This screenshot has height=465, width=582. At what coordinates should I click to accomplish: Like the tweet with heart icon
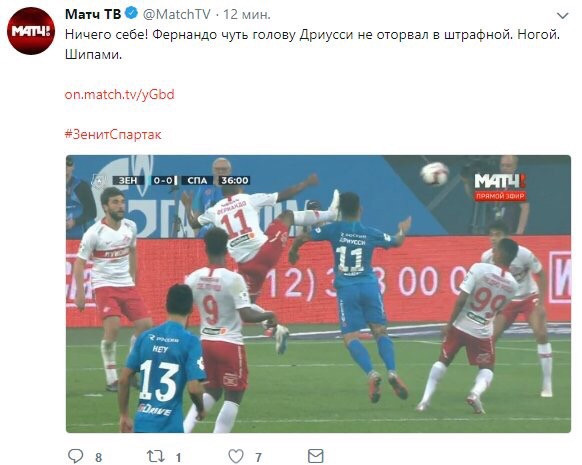click(236, 456)
